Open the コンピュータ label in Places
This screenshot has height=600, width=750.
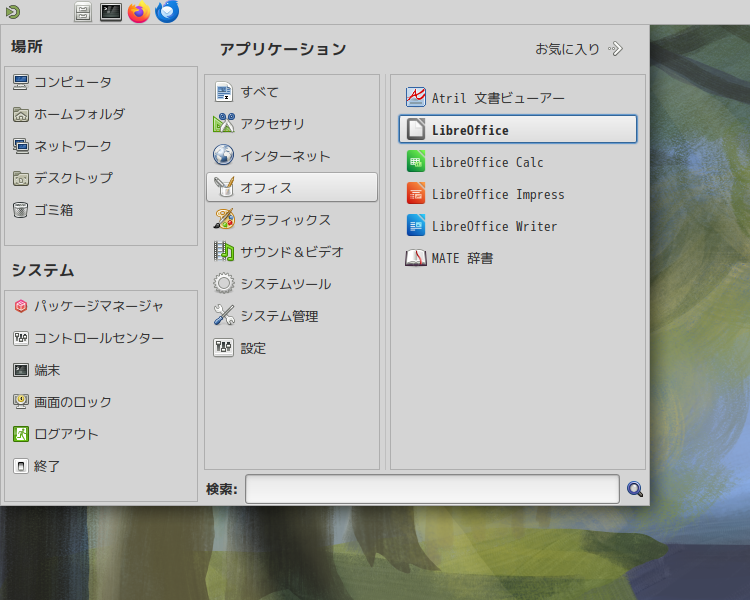click(x=73, y=82)
